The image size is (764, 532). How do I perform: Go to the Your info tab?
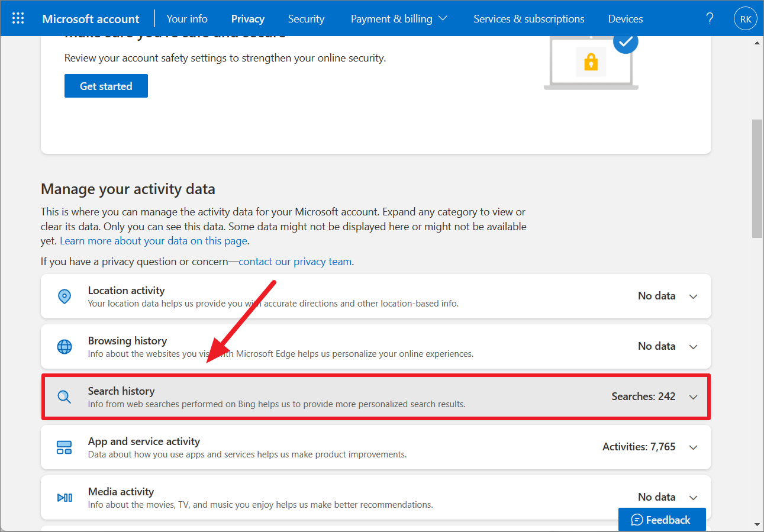pyautogui.click(x=187, y=19)
